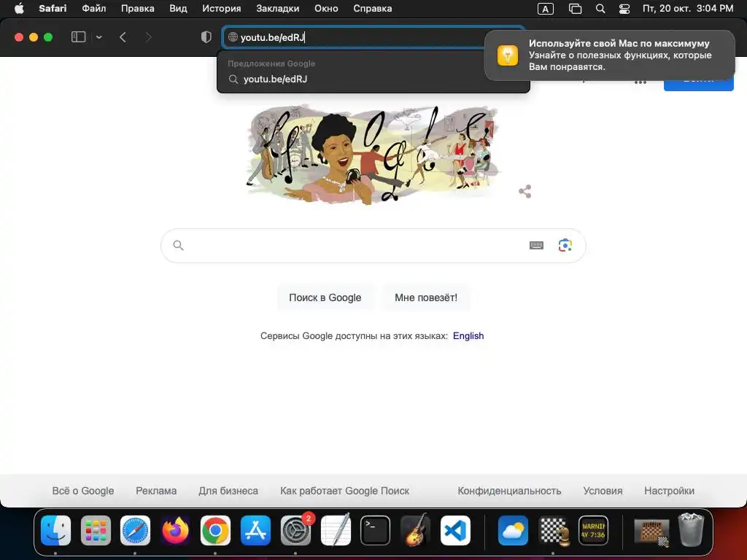This screenshot has width=747, height=560.
Task: Click the Stage Manager windows menu bar icon
Action: (x=575, y=9)
